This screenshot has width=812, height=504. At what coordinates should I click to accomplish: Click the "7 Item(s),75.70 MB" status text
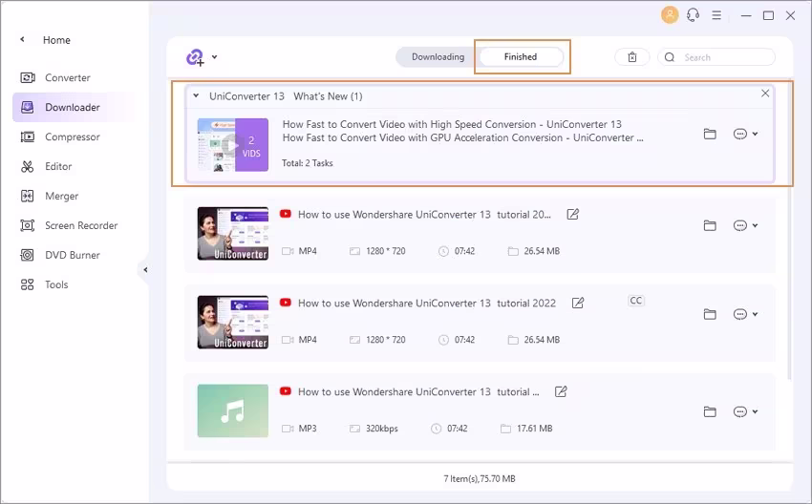(480, 478)
